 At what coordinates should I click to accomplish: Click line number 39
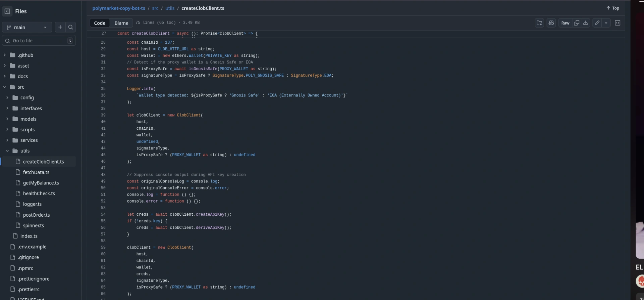click(103, 115)
